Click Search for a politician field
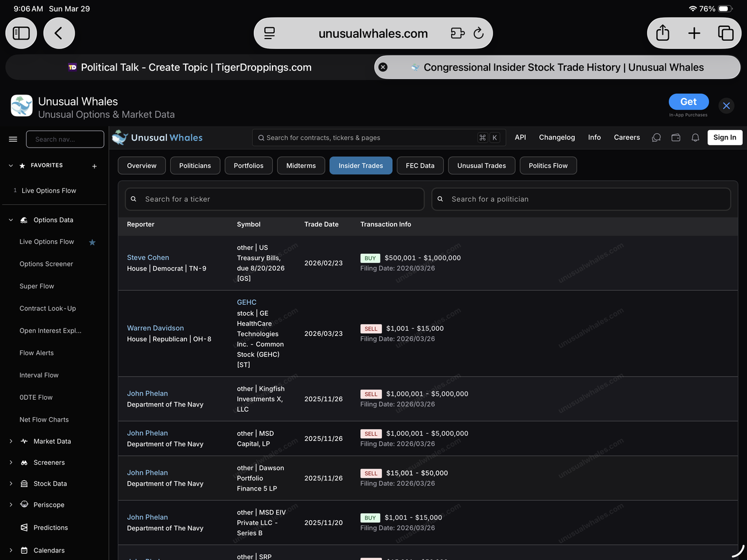This screenshot has width=747, height=560. [x=581, y=199]
